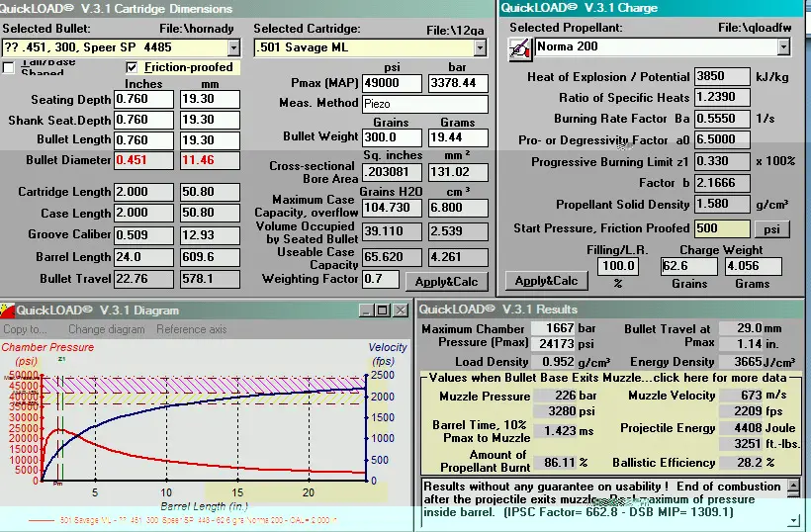Click the Bullet Diameter mm field
The image size is (811, 532).
210,160
